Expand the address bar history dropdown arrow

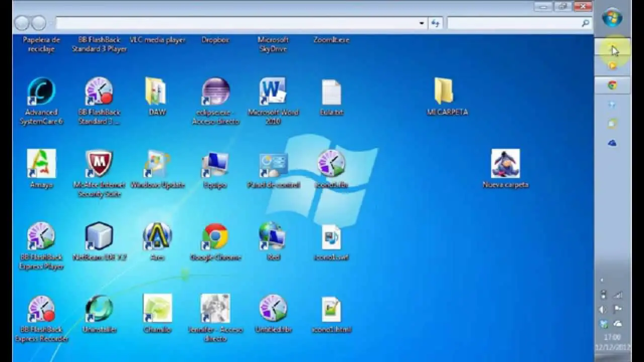(422, 23)
